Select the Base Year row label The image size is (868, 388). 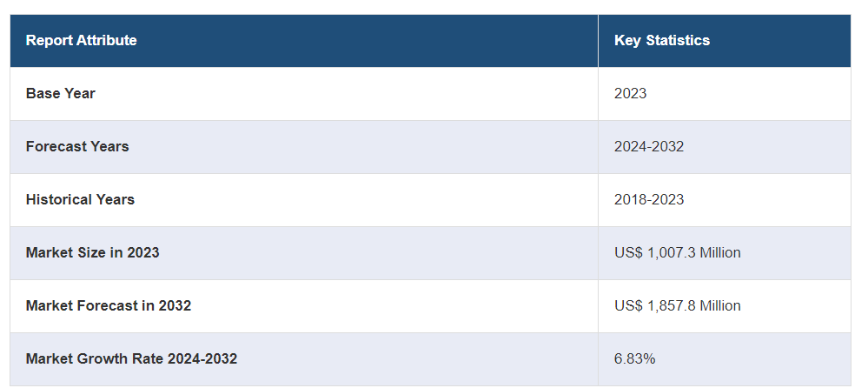coord(60,93)
